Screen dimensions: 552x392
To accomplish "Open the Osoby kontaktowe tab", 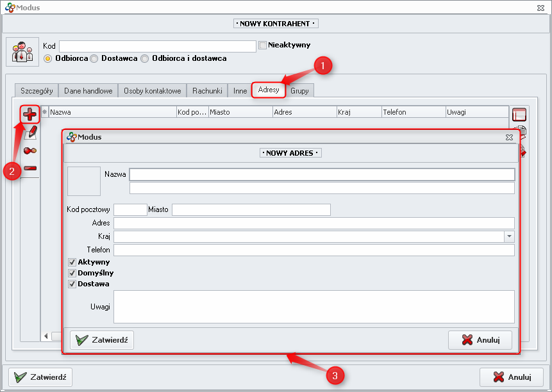I will pos(153,91).
